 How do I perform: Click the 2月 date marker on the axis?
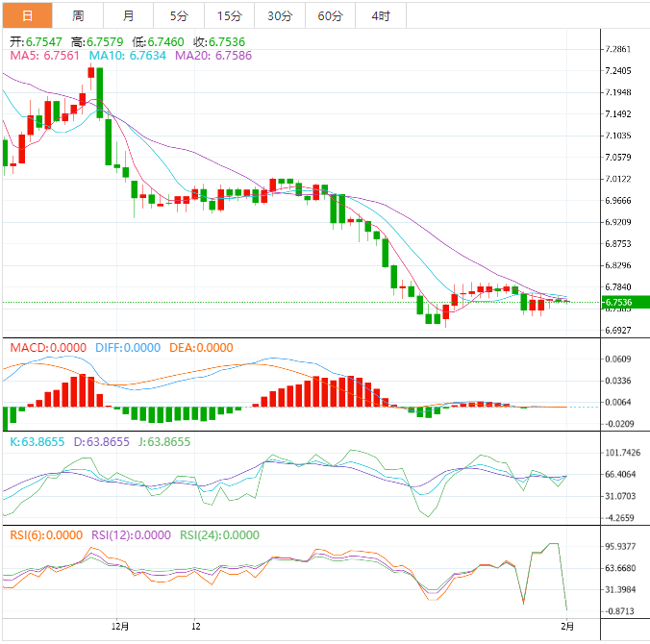567,625
